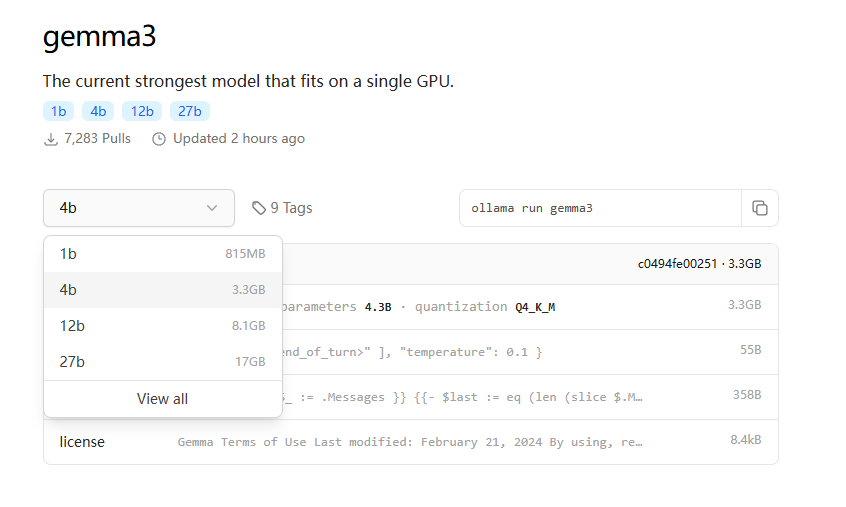Viewport: 846px width, 507px height.
Task: Collapse the 4b model size dropdown
Action: point(139,208)
